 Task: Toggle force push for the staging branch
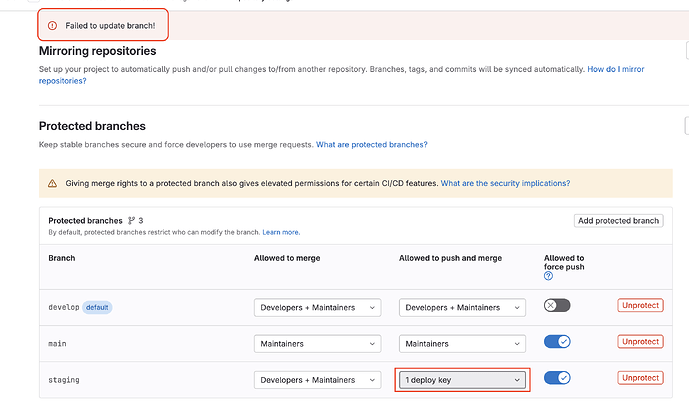pyautogui.click(x=557, y=378)
